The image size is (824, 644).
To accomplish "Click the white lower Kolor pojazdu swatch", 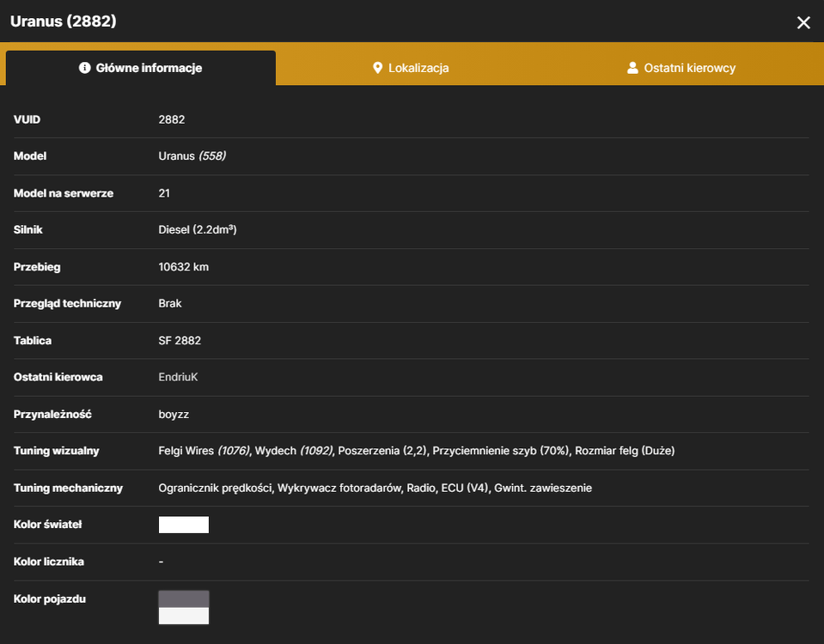I will (183, 616).
